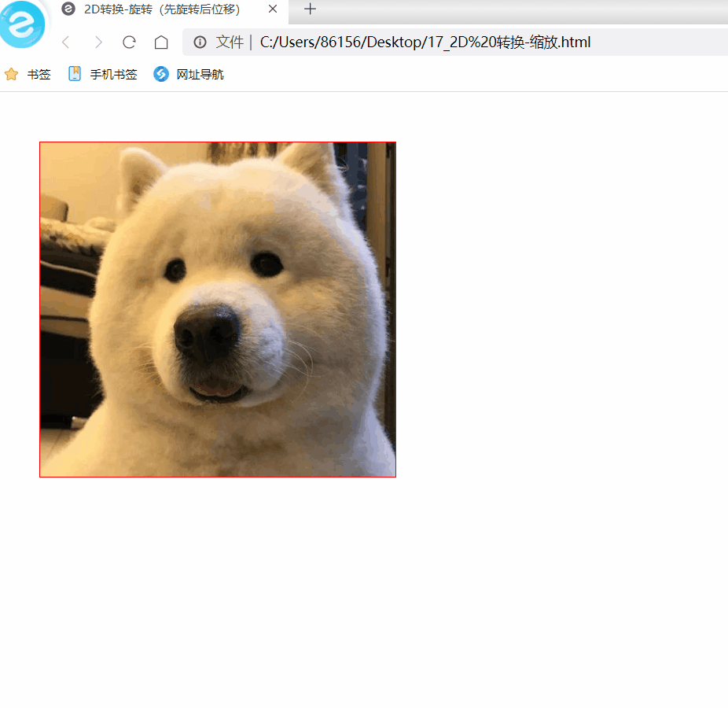Open a new tab with plus button
Viewport: 728px width, 708px height.
(310, 9)
